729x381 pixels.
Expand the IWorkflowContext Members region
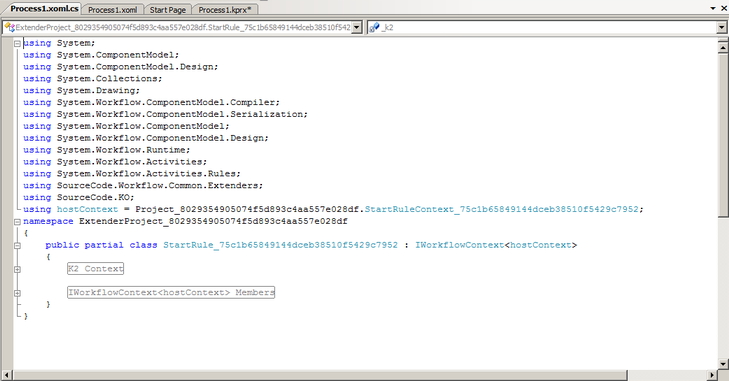(17, 293)
